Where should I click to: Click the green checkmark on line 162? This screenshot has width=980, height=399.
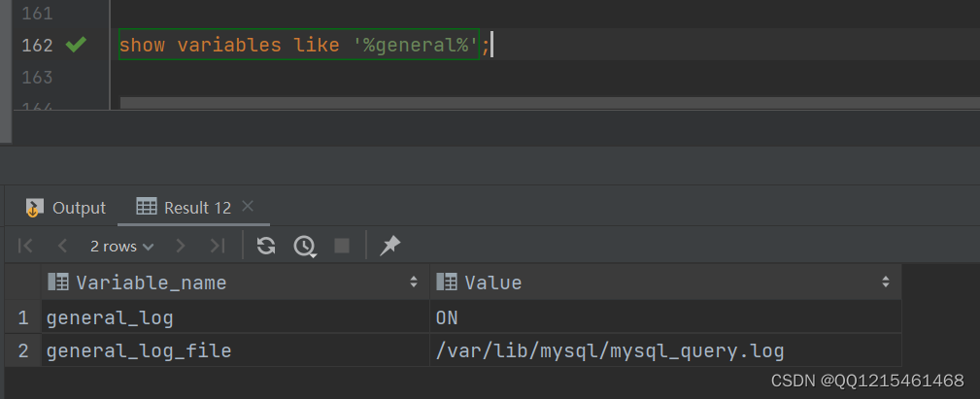pos(76,45)
